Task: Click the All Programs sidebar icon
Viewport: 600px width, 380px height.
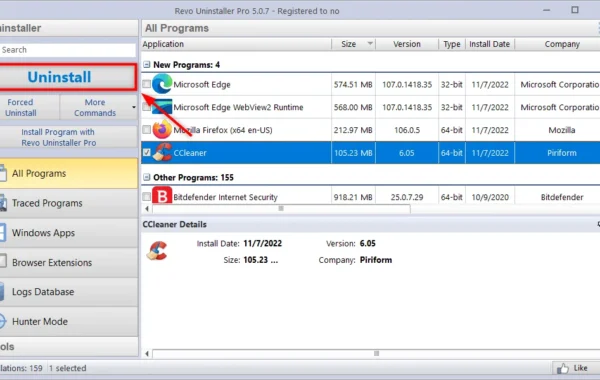Action: (x=3, y=173)
